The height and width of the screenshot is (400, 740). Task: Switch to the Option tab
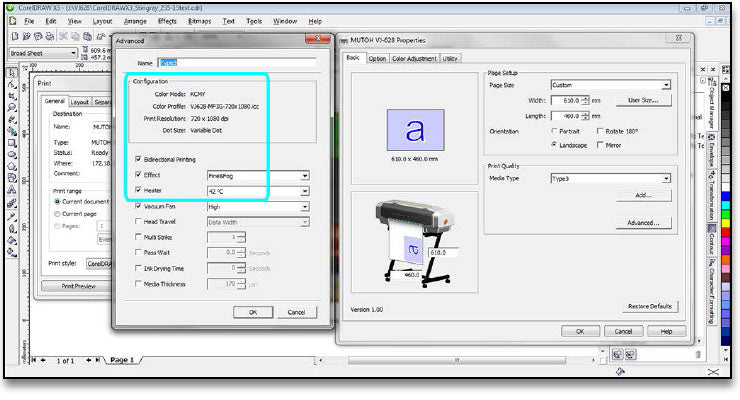pyautogui.click(x=377, y=58)
